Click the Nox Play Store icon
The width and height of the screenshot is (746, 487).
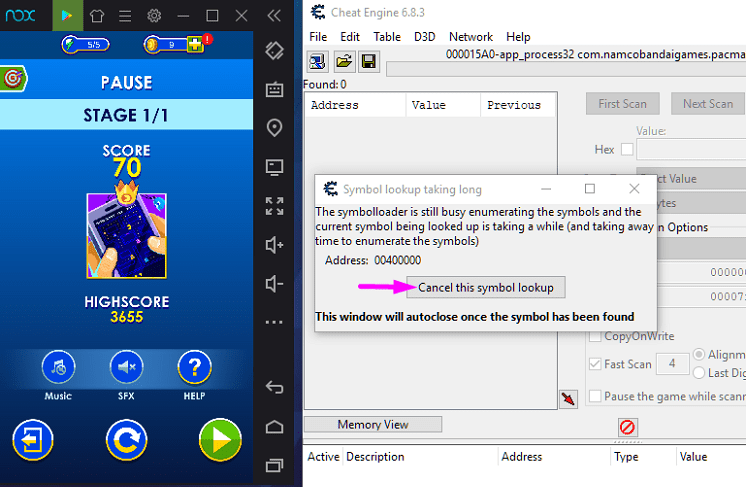coord(67,16)
